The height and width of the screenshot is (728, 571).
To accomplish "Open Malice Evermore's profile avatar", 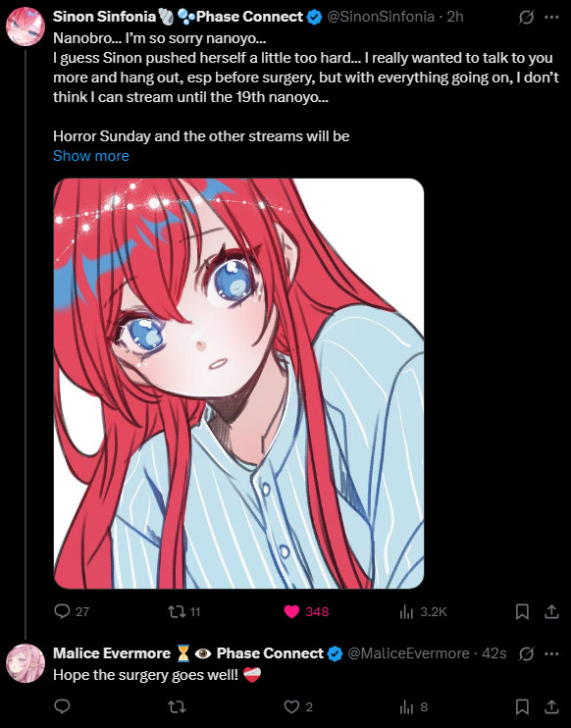I will pyautogui.click(x=26, y=663).
